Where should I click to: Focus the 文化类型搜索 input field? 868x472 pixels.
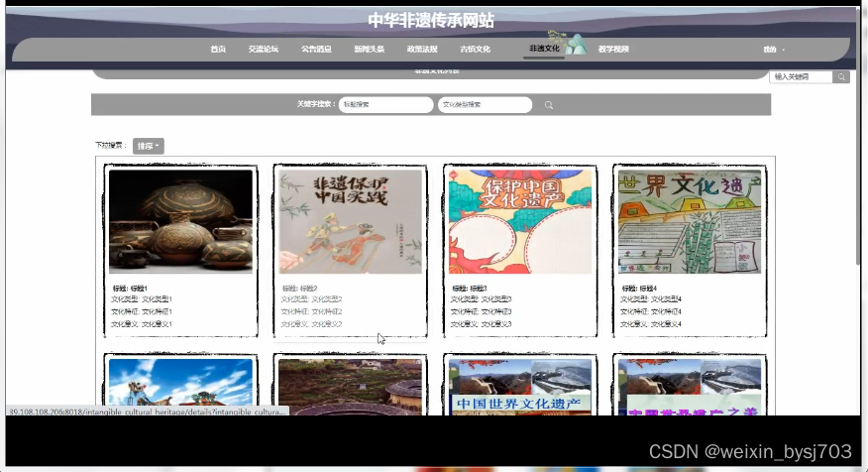[x=485, y=105]
